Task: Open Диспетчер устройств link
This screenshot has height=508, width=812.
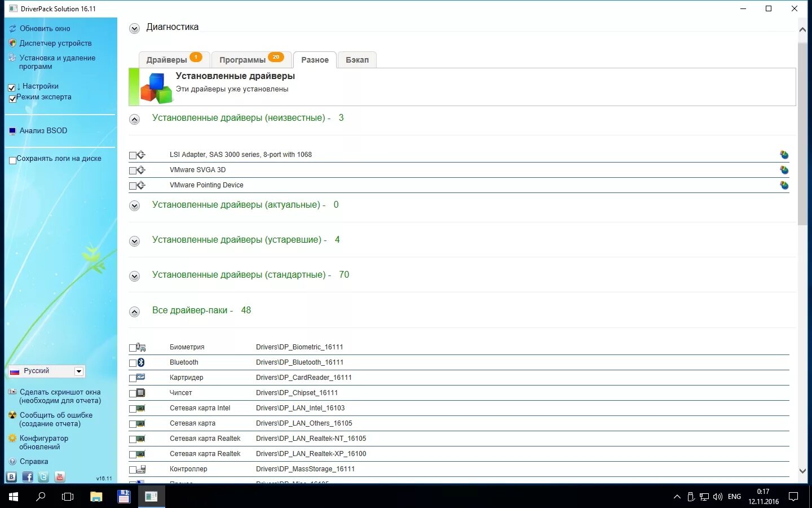Action: point(55,43)
